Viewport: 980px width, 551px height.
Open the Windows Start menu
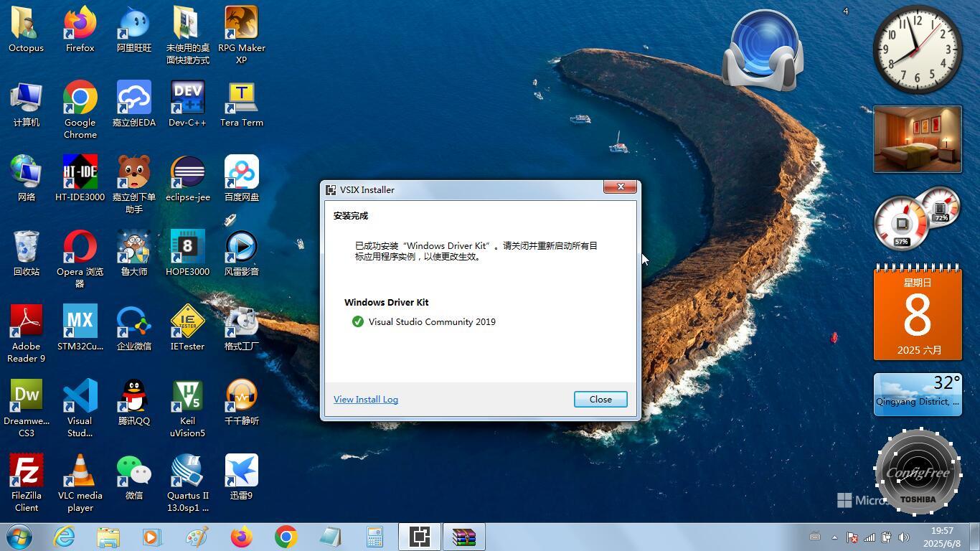pos(19,537)
